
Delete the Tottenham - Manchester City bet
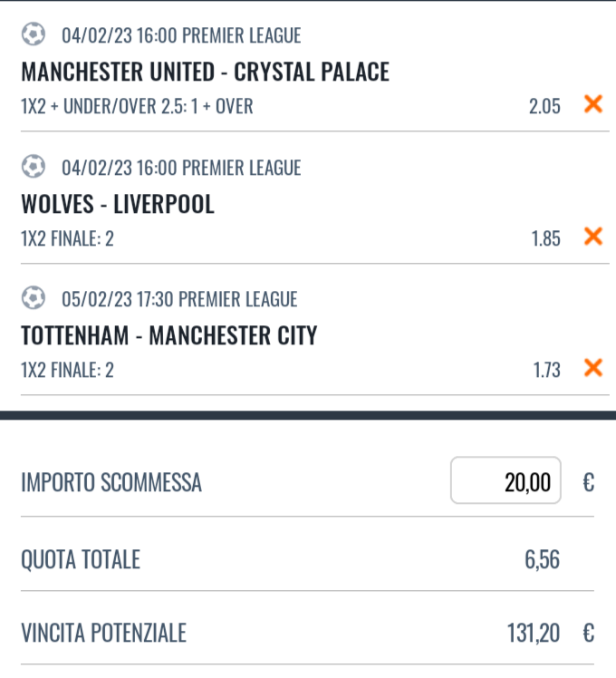(593, 369)
